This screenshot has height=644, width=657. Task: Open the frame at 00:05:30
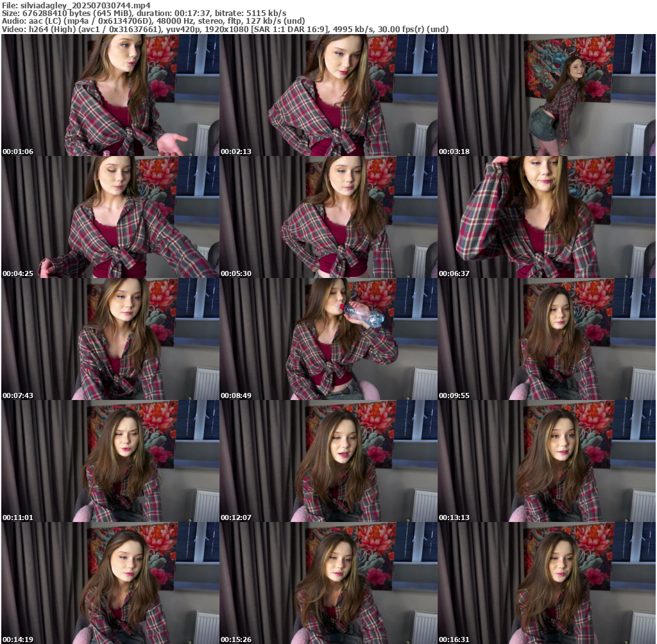click(328, 217)
